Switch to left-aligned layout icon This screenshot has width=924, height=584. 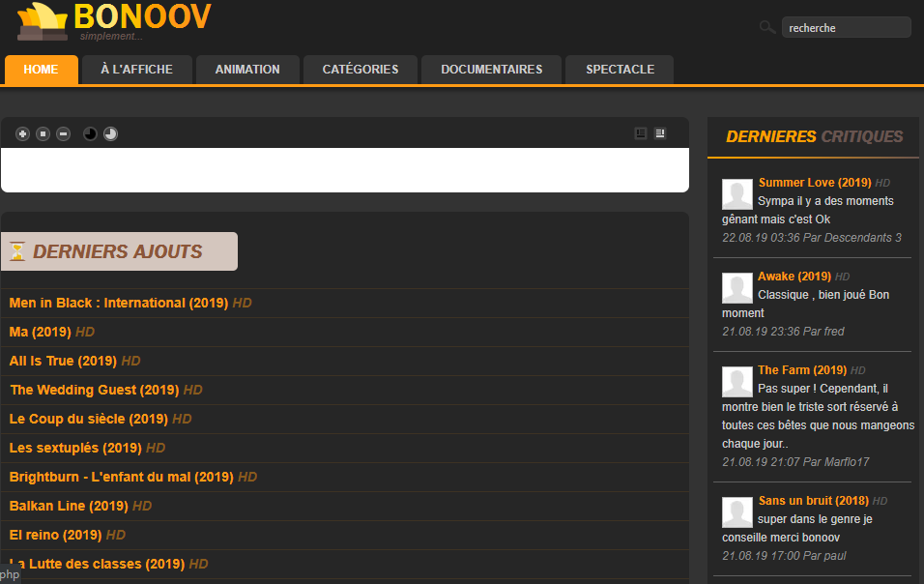coord(641,133)
